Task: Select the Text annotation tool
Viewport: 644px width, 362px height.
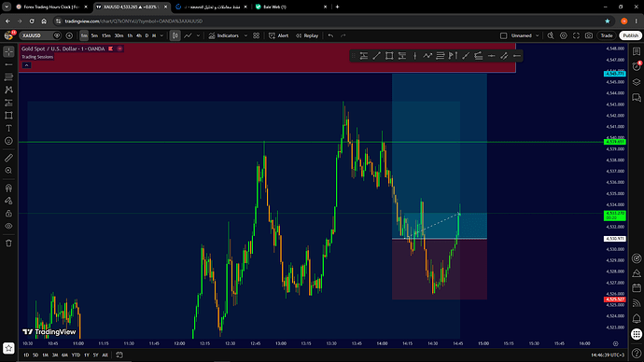Action: pos(8,128)
